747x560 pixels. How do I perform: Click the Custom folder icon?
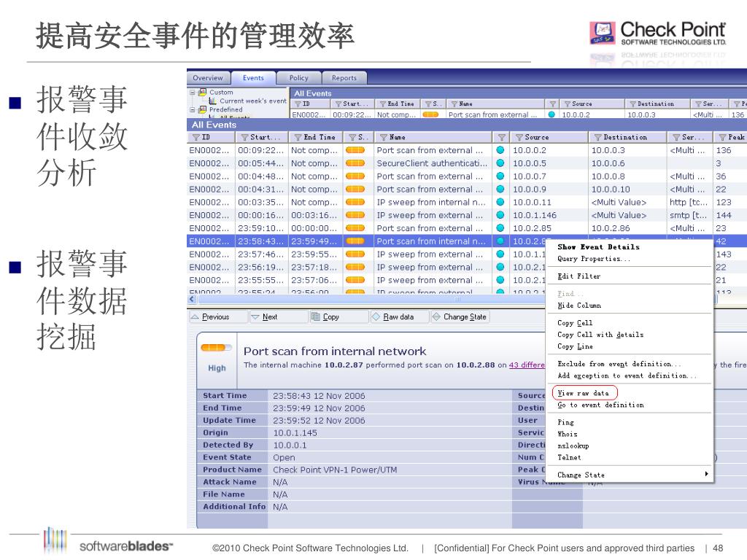tap(202, 92)
